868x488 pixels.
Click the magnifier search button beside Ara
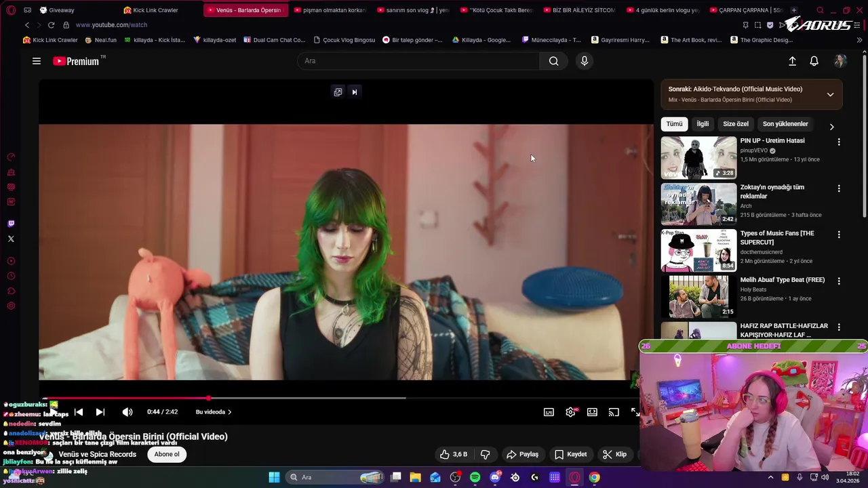(554, 61)
